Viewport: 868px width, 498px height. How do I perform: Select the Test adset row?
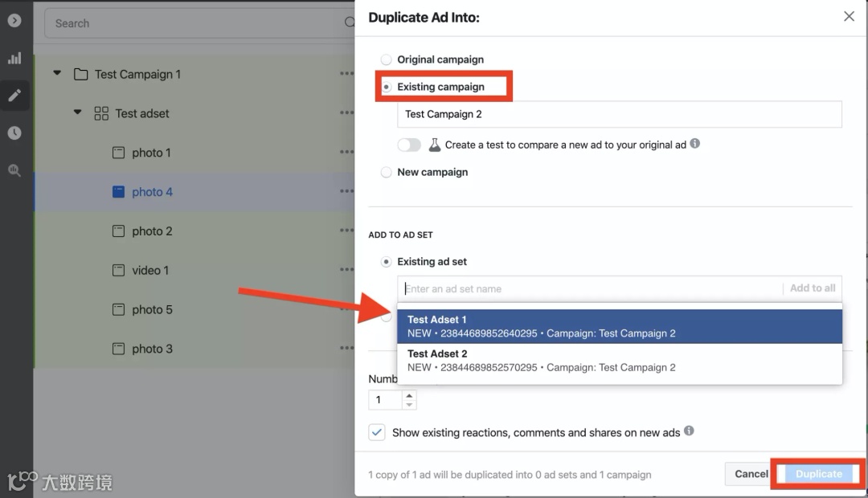tap(194, 113)
